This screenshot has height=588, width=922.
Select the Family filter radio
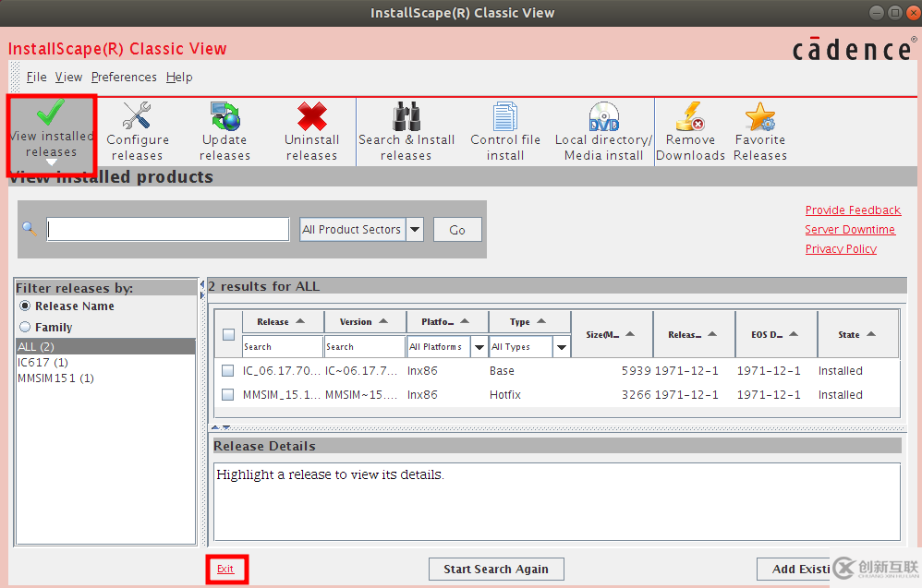pos(25,327)
